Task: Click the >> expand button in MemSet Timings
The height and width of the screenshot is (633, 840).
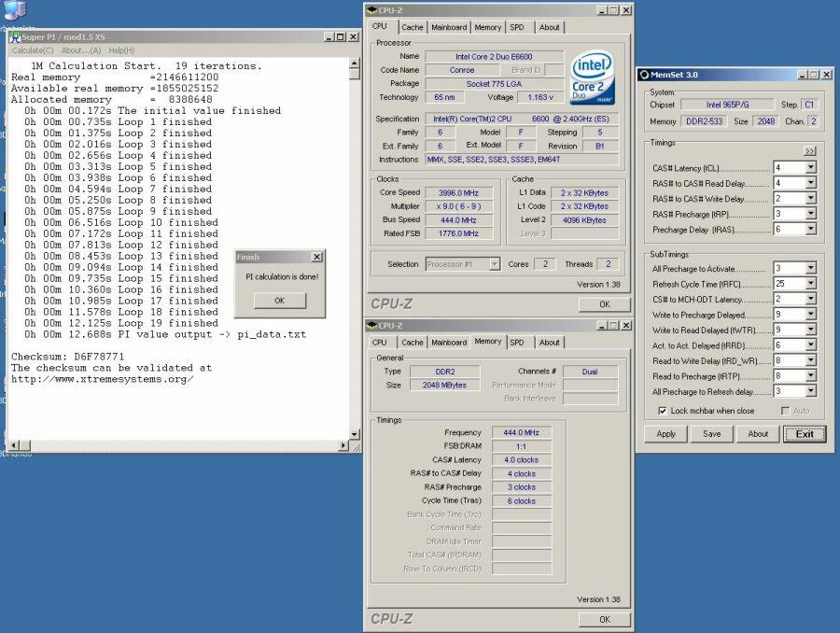Action: coord(809,151)
